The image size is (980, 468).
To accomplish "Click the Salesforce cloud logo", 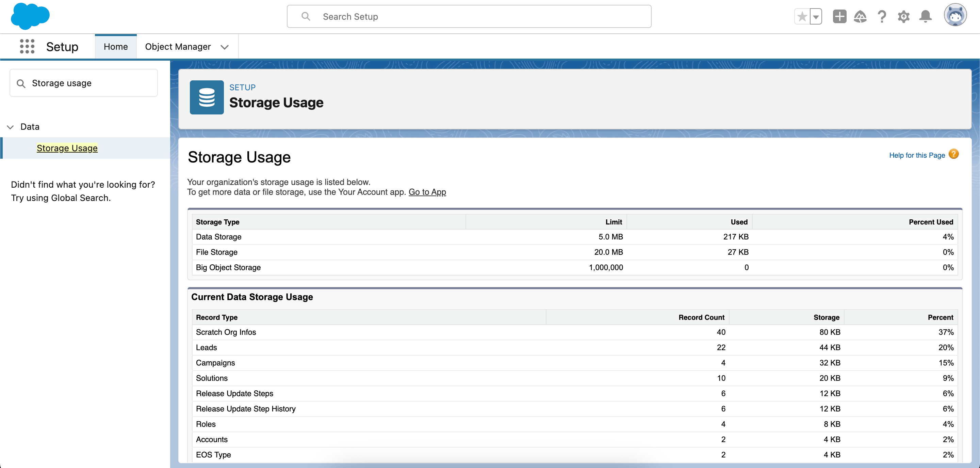I will (x=30, y=16).
